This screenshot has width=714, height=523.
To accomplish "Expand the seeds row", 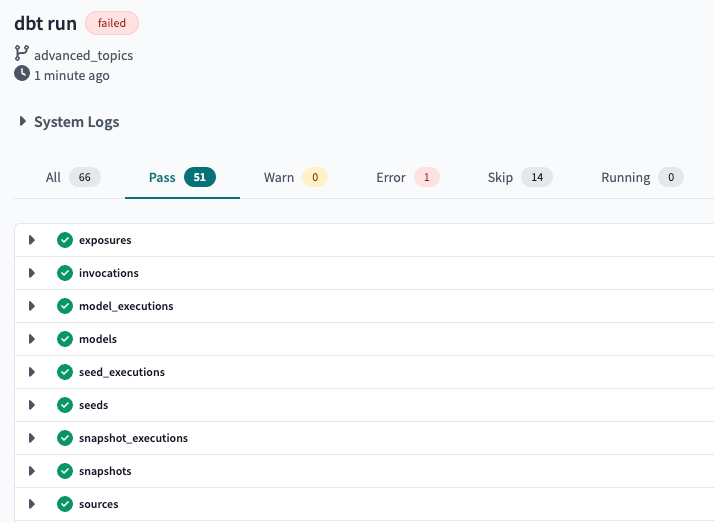I will pos(31,405).
